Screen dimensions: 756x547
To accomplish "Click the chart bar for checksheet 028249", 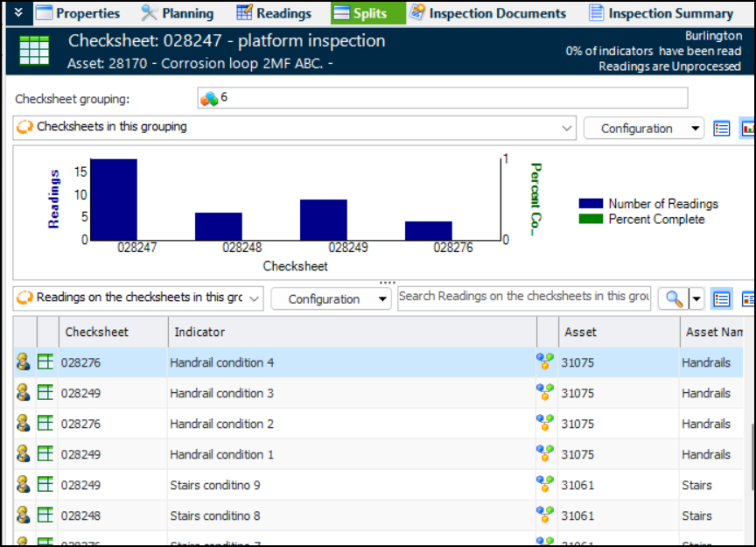I will (323, 219).
